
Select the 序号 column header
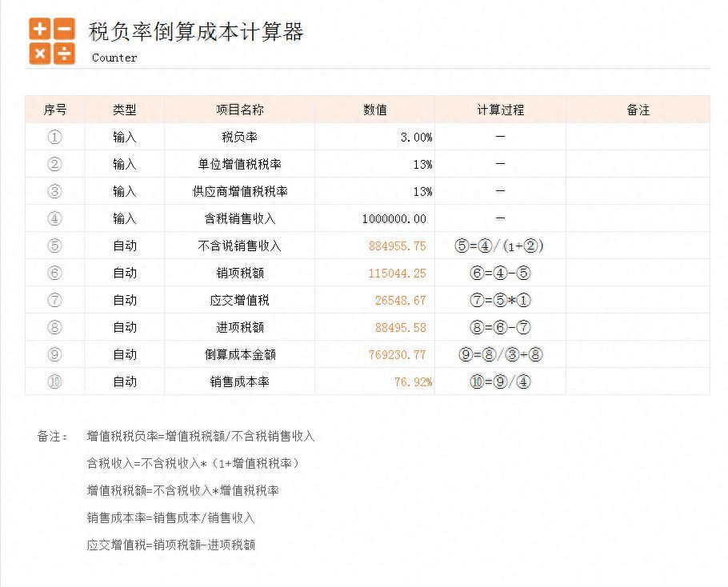click(x=54, y=110)
